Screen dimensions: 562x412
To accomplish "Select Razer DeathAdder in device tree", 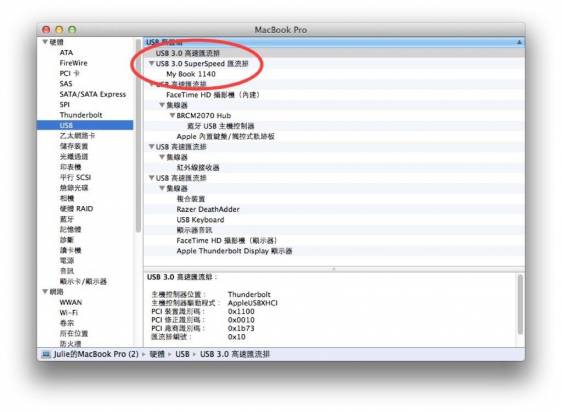I will pyautogui.click(x=208, y=209).
